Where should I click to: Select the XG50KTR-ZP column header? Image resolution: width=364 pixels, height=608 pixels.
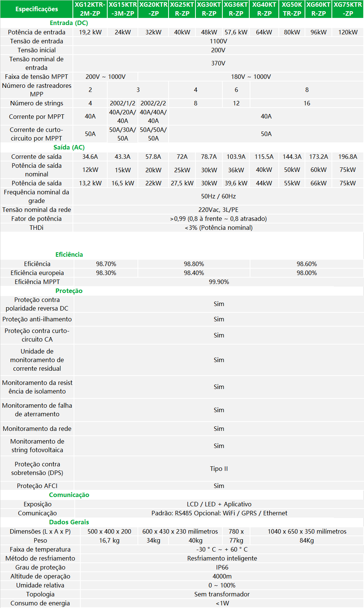pos(292,9)
